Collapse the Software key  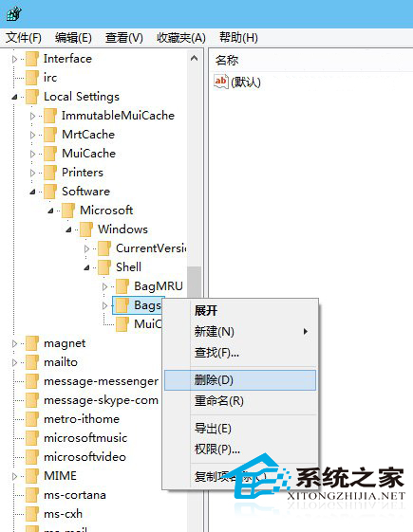point(32,193)
